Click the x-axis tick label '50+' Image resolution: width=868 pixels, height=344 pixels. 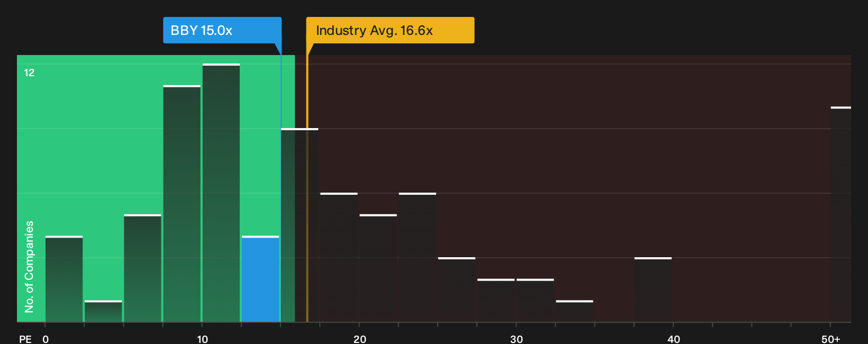pos(831,339)
